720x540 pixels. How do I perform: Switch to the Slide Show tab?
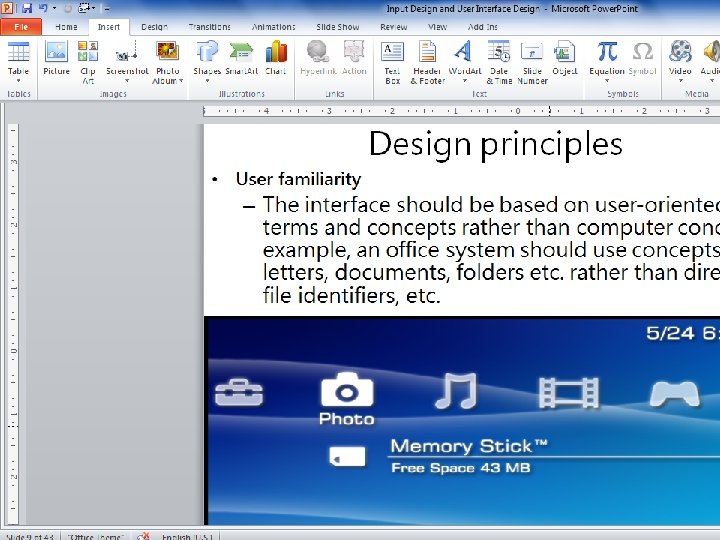pos(338,27)
